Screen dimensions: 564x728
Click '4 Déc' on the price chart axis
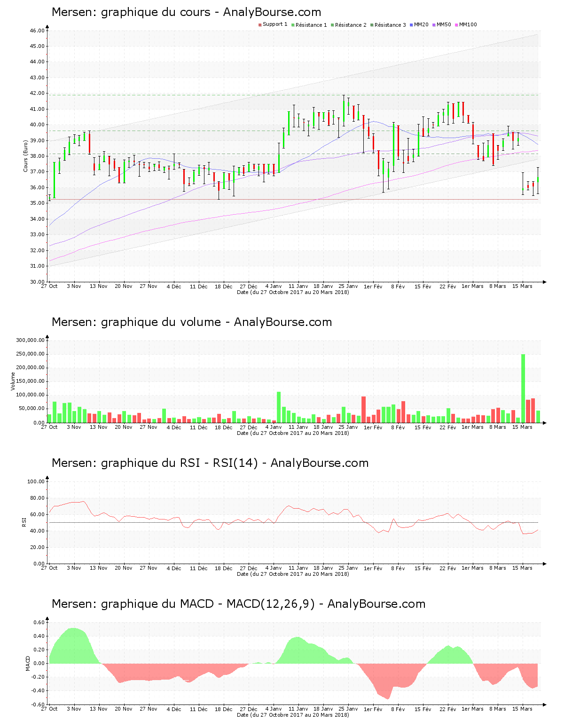pos(174,286)
